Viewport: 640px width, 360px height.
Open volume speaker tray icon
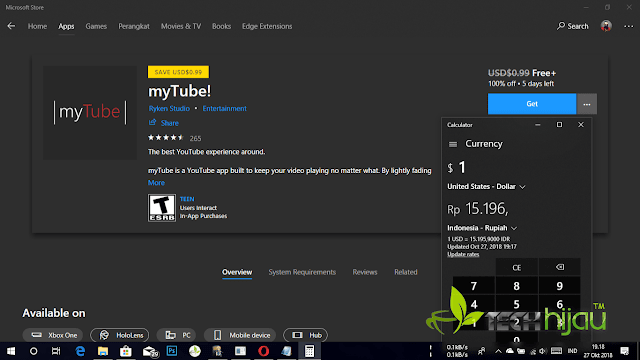coord(543,351)
